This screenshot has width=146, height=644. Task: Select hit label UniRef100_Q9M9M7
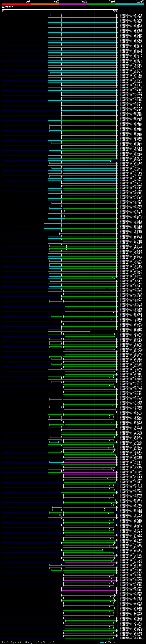pyautogui.click(x=131, y=35)
